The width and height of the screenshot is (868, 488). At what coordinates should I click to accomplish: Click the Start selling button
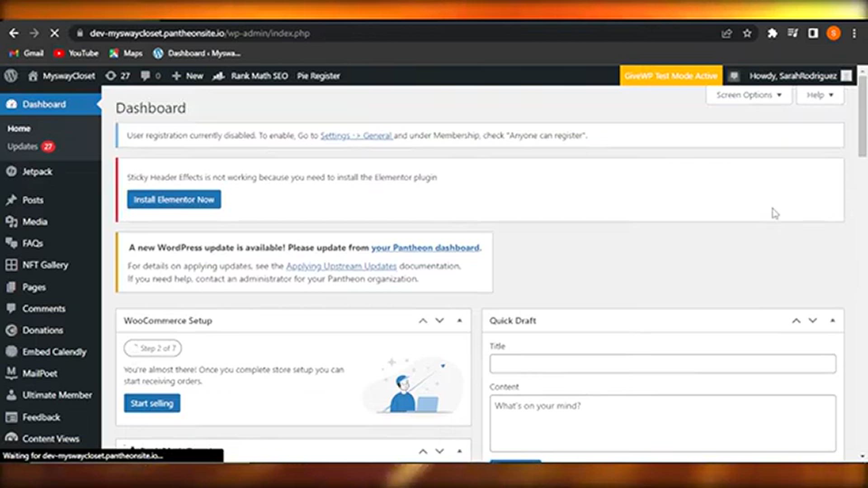pos(152,403)
